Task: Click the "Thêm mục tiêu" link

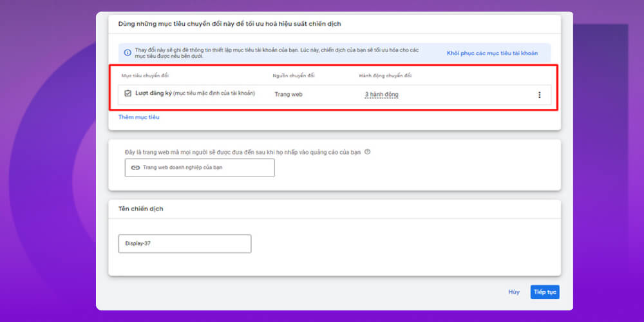Action: click(138, 117)
